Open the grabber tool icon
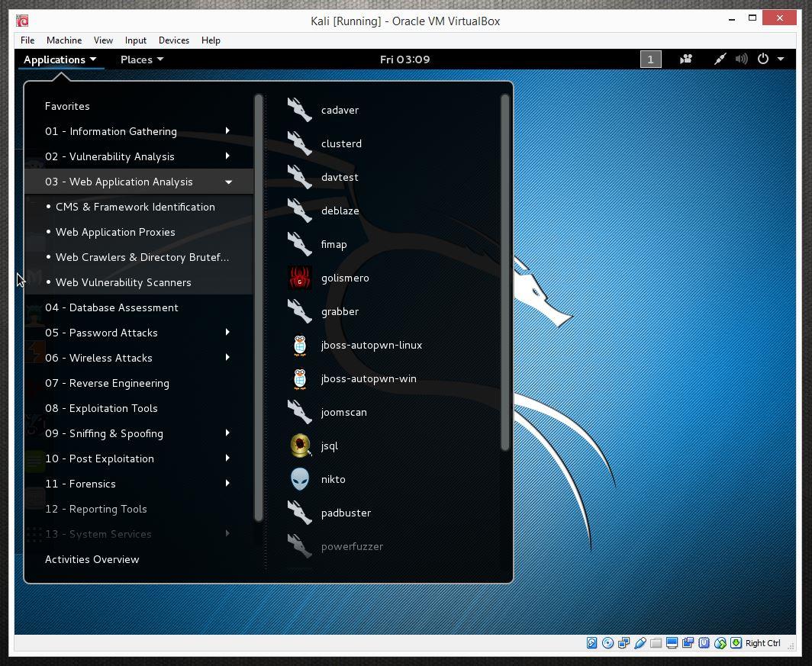This screenshot has width=812, height=666. 299,311
